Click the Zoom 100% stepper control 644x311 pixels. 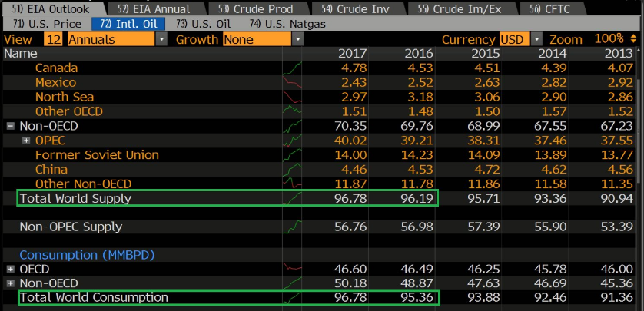(633, 39)
